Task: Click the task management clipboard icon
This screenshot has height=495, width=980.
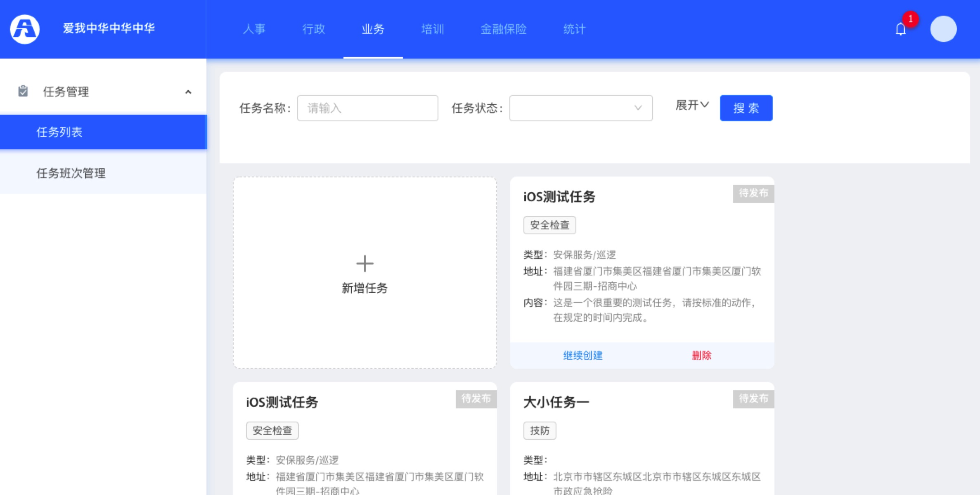Action: [23, 91]
